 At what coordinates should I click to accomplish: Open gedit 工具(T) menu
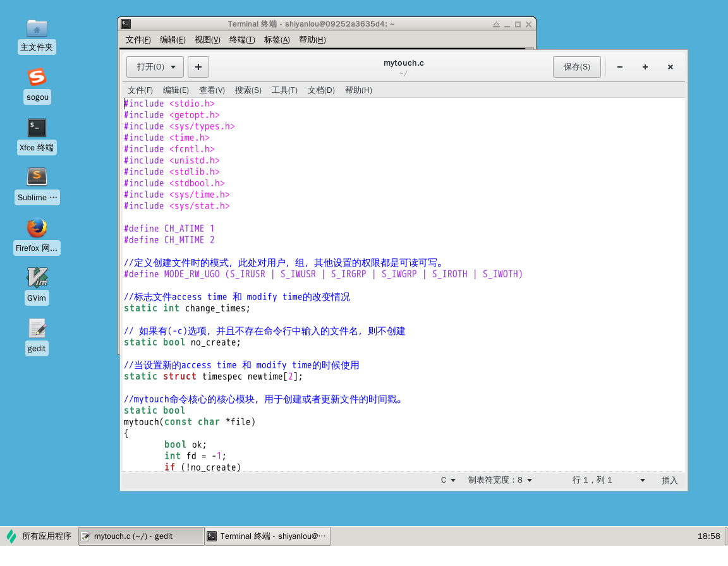284,90
